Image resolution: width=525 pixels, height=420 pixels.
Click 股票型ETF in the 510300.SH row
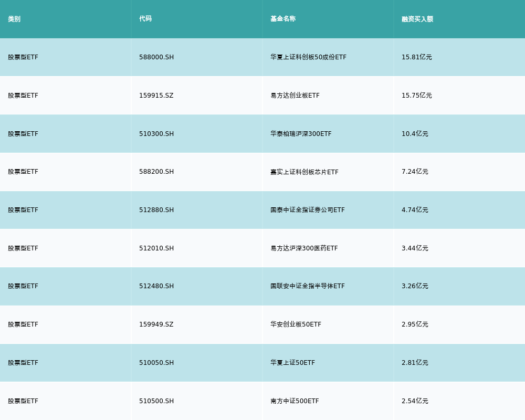point(23,134)
